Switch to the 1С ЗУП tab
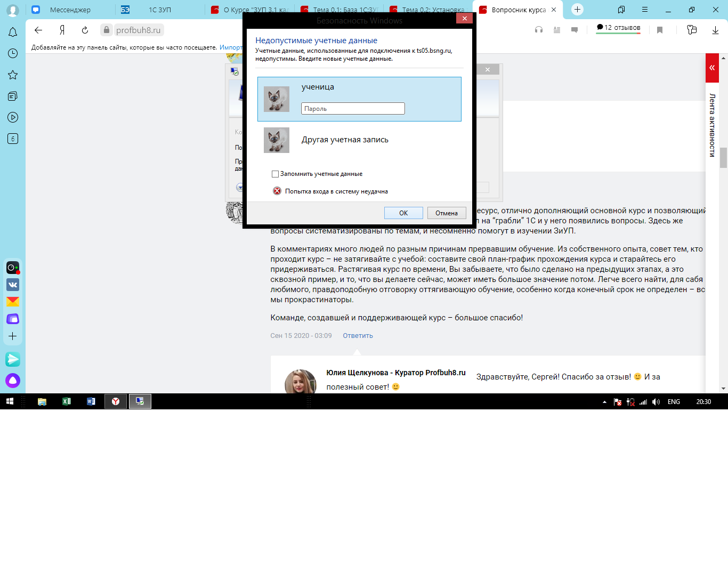This screenshot has width=728, height=565. [x=160, y=10]
